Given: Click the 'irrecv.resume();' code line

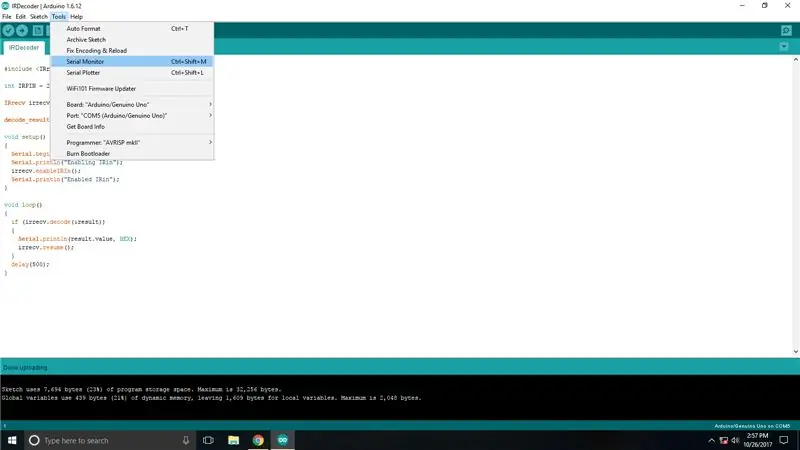Looking at the screenshot, I should 46,247.
